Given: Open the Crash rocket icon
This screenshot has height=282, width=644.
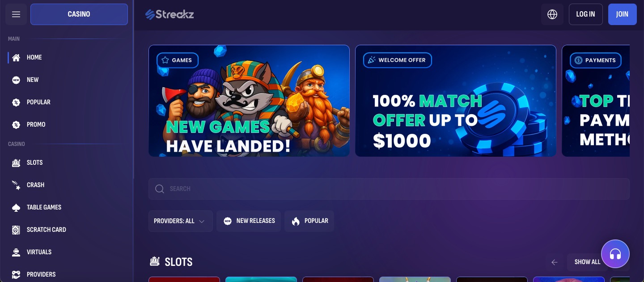Looking at the screenshot, I should [16, 185].
